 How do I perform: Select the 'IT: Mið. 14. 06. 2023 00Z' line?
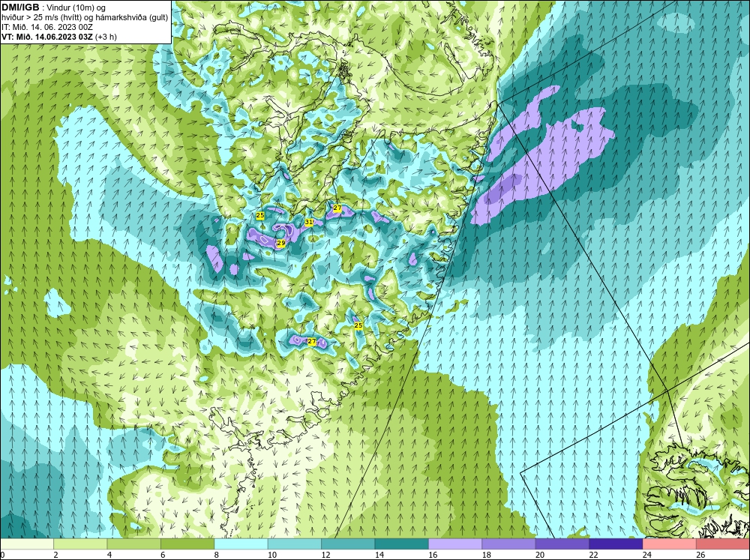(x=46, y=27)
